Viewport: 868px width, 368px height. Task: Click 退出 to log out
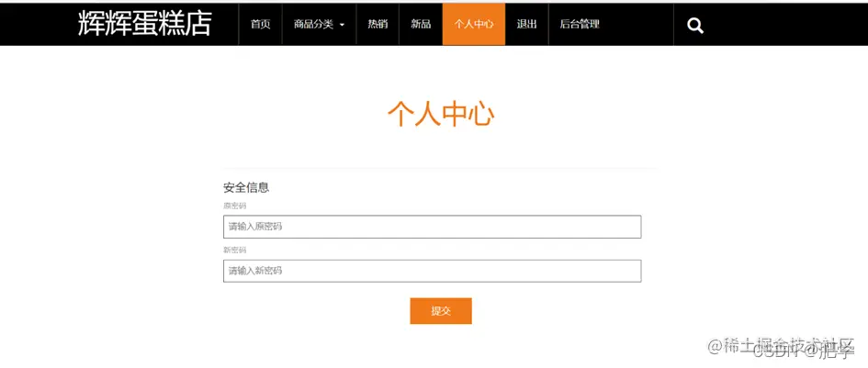[526, 25]
